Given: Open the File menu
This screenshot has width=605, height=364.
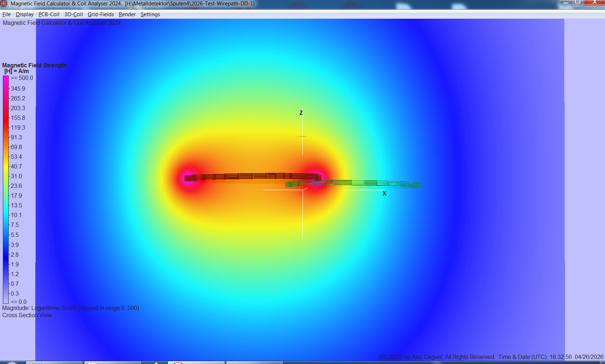Looking at the screenshot, I should (6, 14).
